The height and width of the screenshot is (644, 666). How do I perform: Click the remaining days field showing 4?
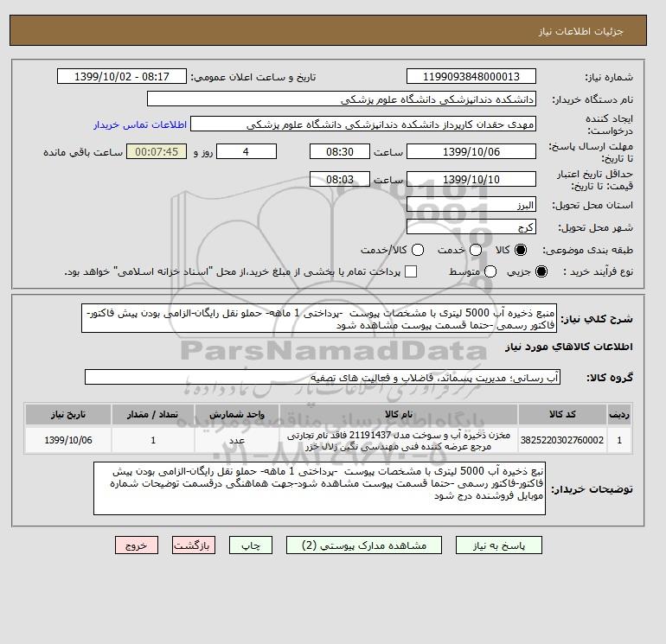(247, 151)
